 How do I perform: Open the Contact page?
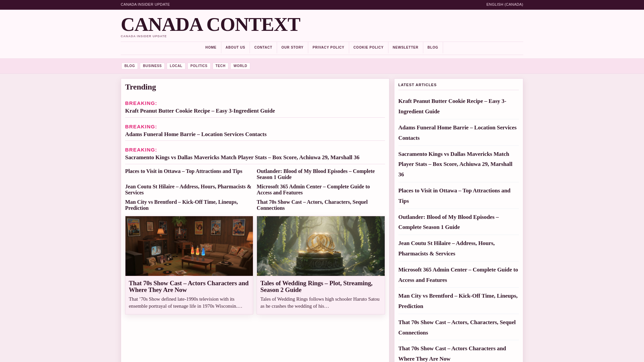click(263, 48)
